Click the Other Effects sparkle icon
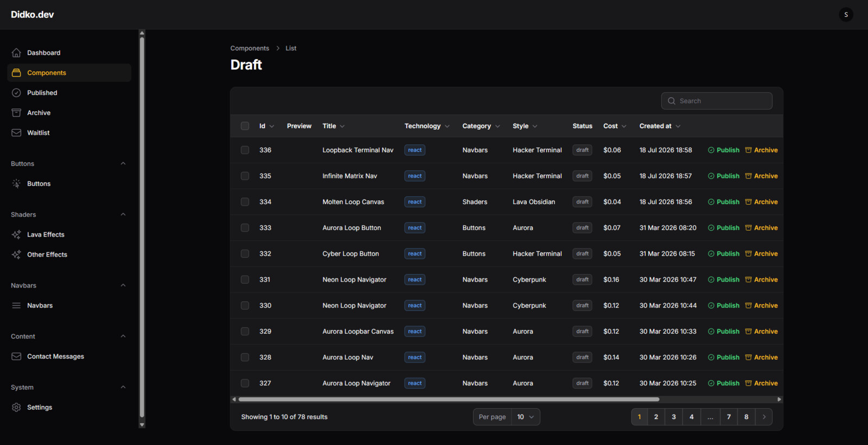 16,255
